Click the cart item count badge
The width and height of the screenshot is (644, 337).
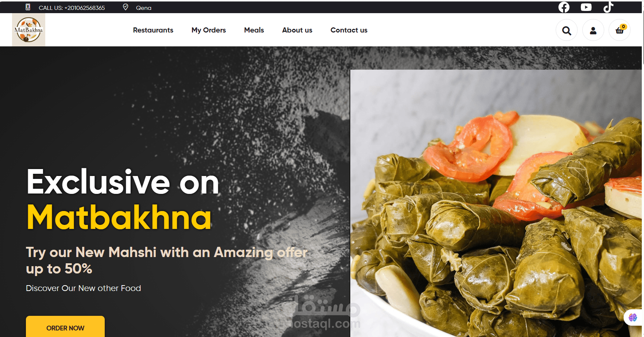624,27
